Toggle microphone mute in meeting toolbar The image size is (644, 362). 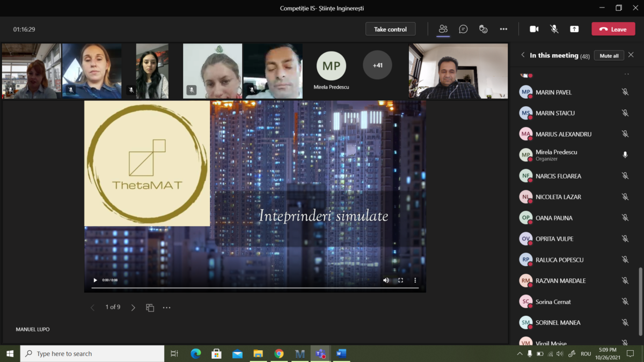(554, 29)
